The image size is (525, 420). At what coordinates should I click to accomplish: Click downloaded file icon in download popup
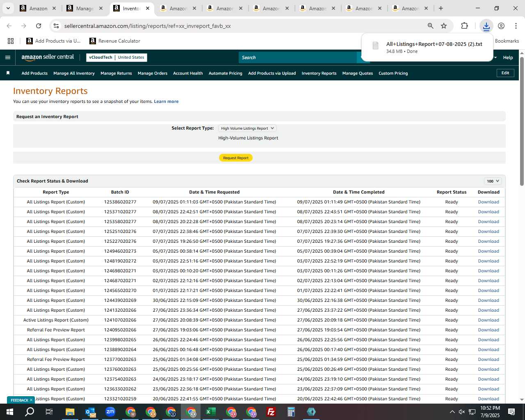[375, 46]
